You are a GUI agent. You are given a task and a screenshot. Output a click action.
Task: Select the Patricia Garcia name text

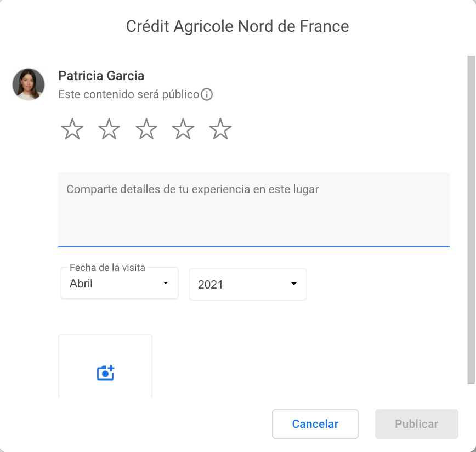(x=101, y=76)
